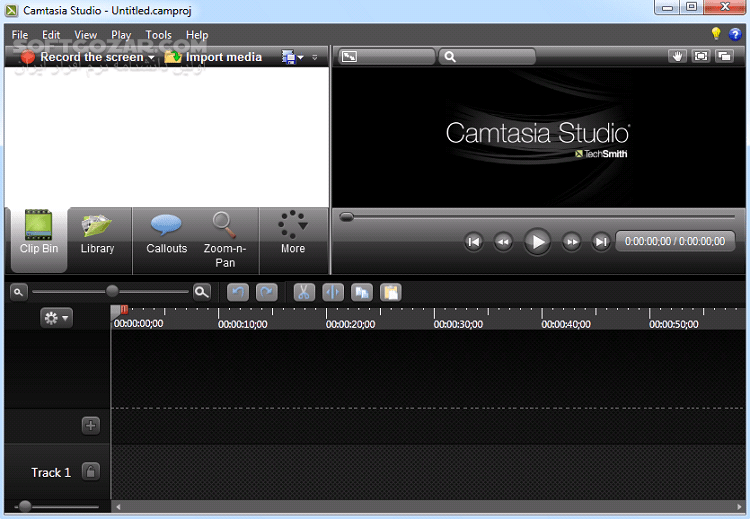Open timeline gear settings dropdown
Viewport: 750px width, 519px height.
pyautogui.click(x=56, y=318)
